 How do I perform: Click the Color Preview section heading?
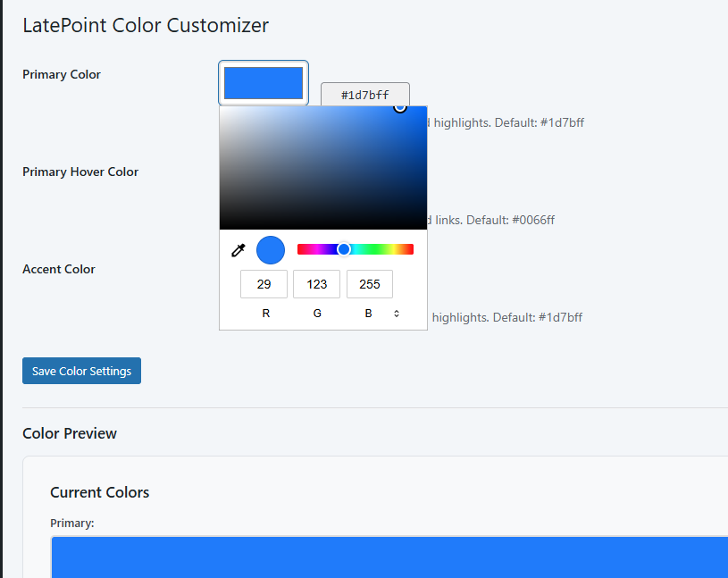click(x=70, y=433)
